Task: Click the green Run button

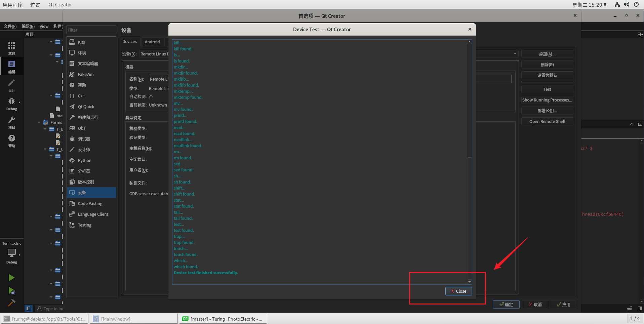Action: 11,278
